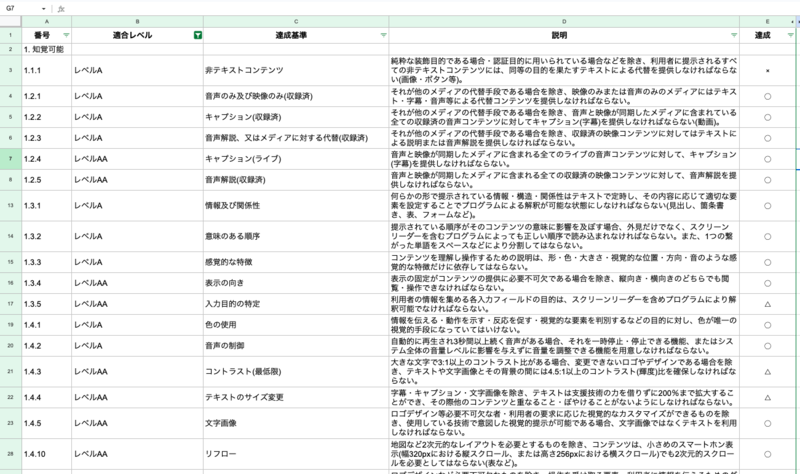Select the レベルAA cell in row 1.2.5
The width and height of the screenshot is (800, 474).
click(x=137, y=180)
